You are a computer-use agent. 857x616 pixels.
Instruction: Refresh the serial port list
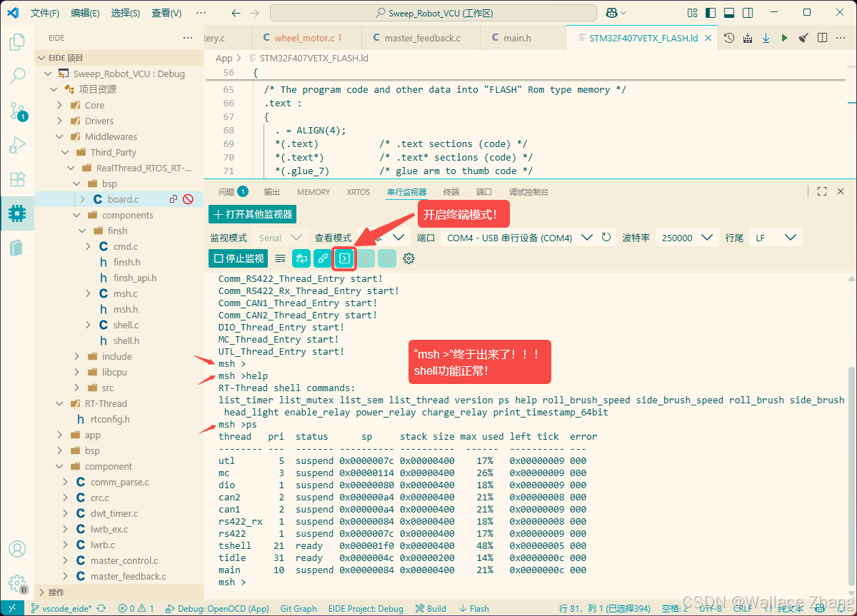pos(606,238)
